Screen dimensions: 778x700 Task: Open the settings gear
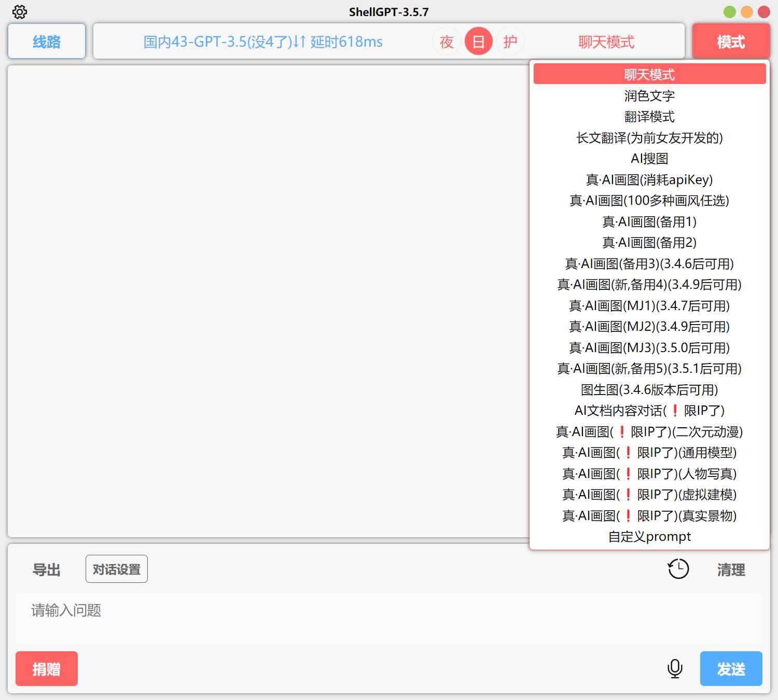tap(20, 11)
